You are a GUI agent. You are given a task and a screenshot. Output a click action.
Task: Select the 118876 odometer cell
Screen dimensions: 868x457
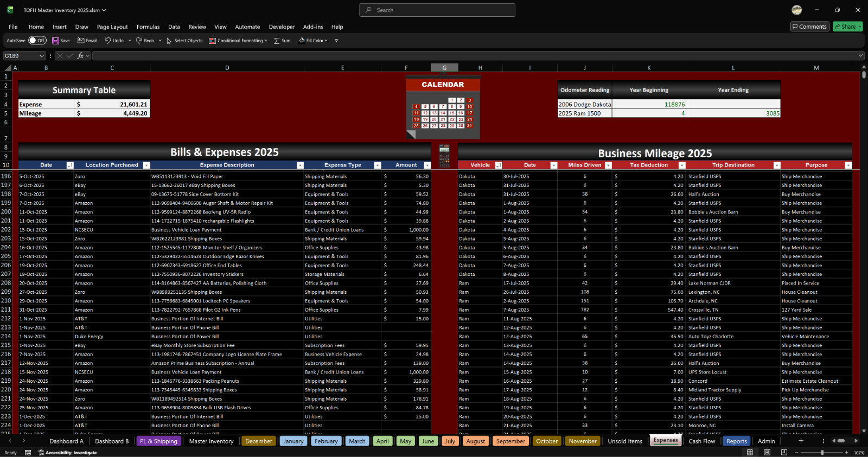tap(649, 105)
